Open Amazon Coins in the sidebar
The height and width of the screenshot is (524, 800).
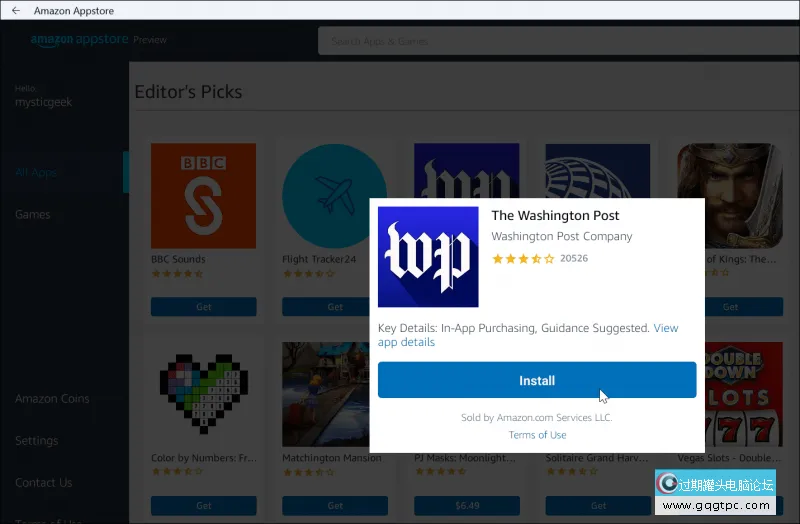(x=52, y=398)
